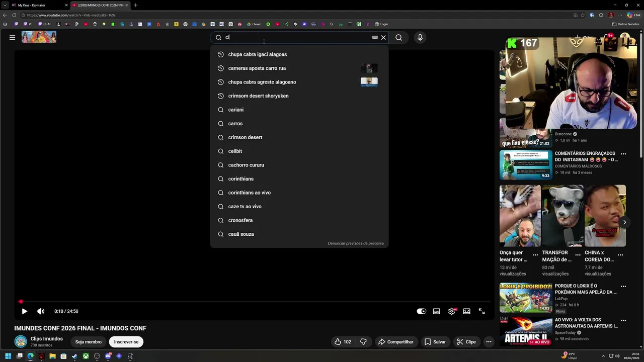Open options for Artemis live video

click(623, 320)
